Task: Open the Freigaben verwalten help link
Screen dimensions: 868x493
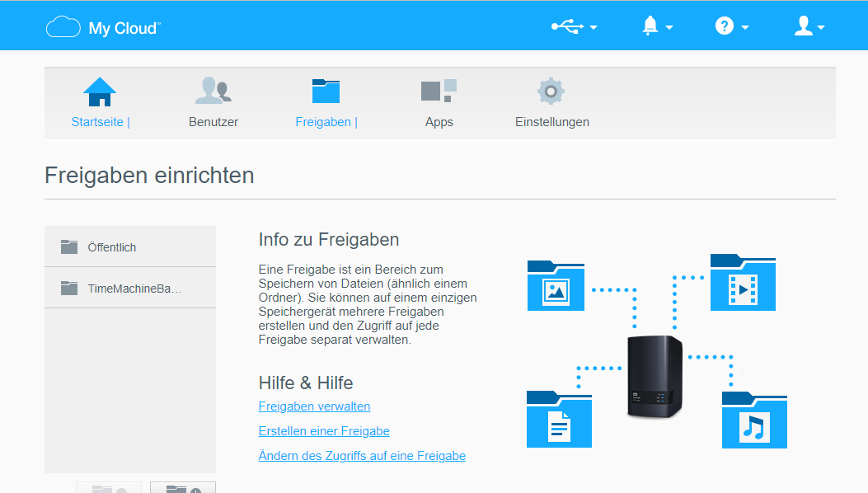Action: 314,406
